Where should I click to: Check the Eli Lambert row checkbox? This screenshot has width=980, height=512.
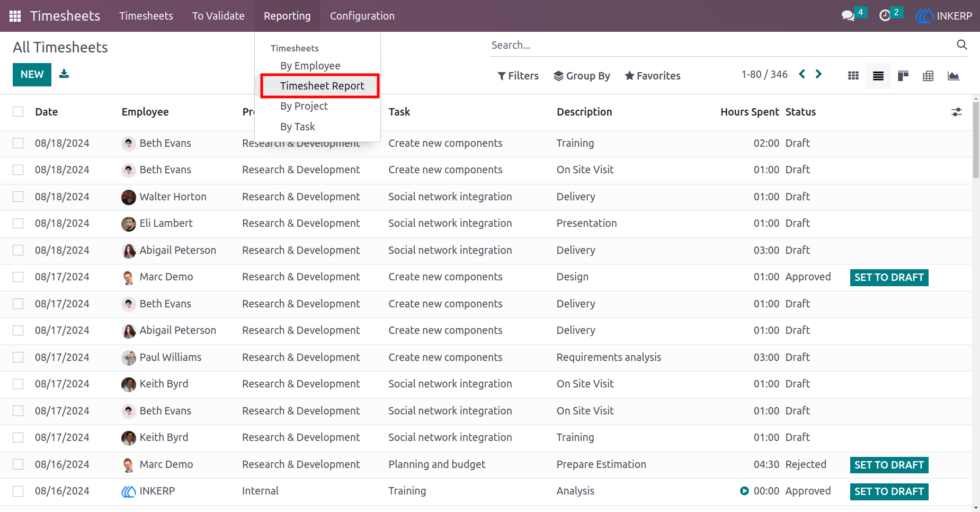(x=18, y=223)
